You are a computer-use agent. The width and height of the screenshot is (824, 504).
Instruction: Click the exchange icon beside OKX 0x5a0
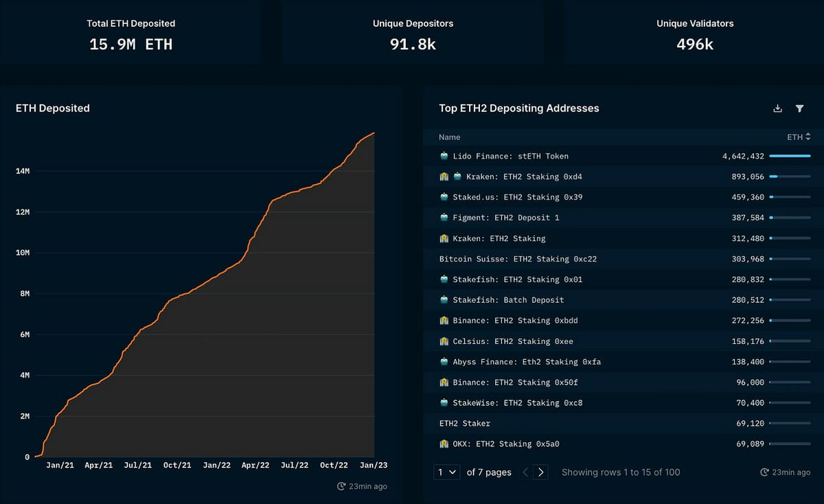coord(444,444)
